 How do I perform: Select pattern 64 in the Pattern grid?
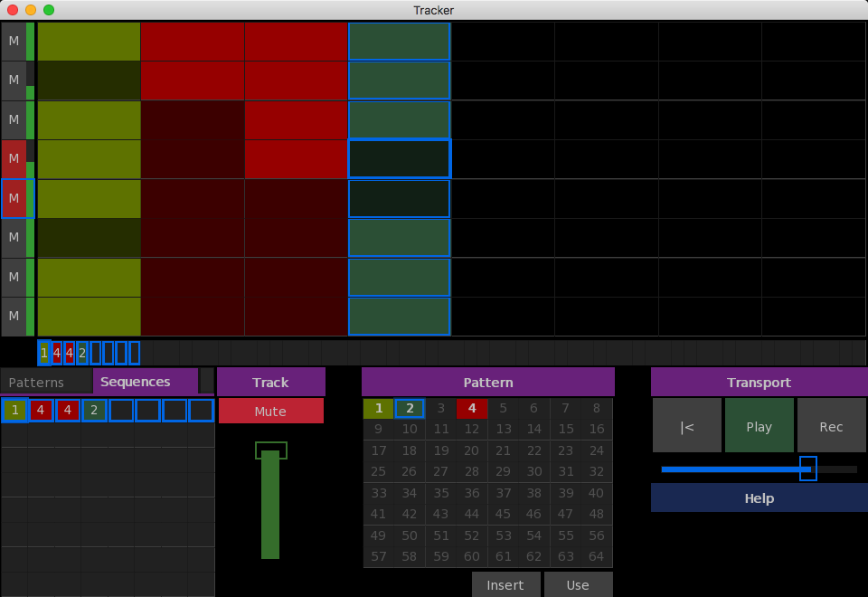pos(596,556)
